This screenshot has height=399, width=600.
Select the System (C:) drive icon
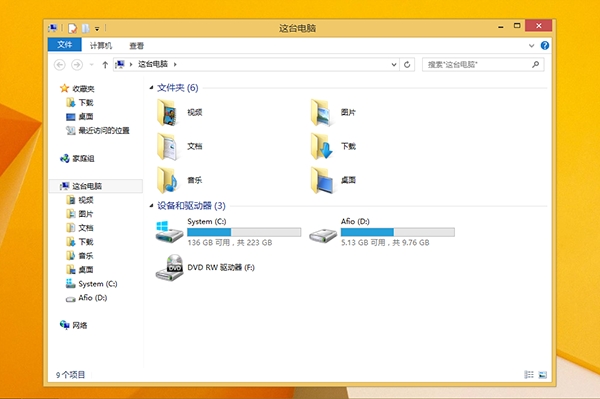click(169, 232)
